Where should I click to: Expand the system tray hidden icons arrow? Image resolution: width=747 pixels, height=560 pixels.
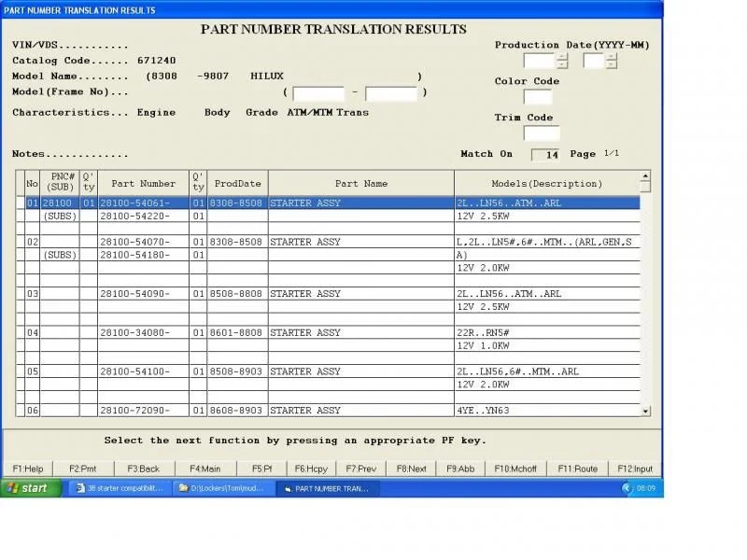click(x=627, y=488)
